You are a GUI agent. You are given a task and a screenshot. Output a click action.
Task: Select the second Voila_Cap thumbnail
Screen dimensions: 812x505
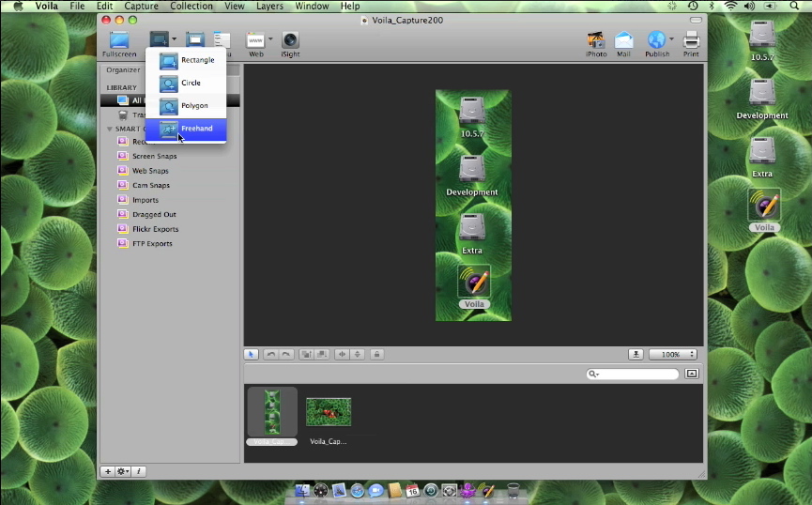click(x=329, y=412)
